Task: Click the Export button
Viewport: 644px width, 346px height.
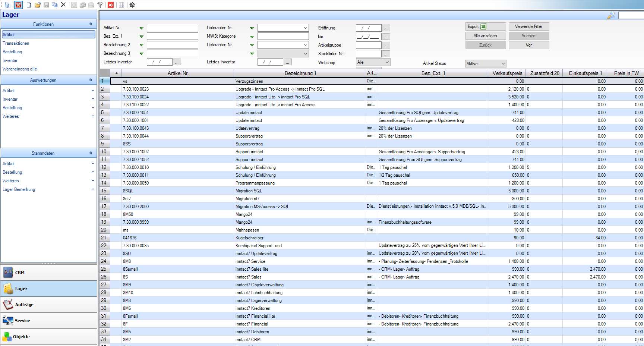Action: (x=486, y=26)
